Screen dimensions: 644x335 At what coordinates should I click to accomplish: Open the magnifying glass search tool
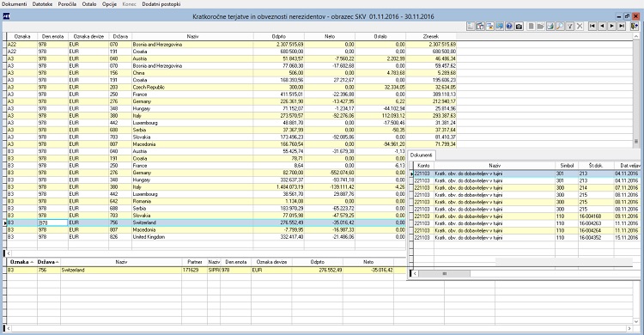coord(560,27)
